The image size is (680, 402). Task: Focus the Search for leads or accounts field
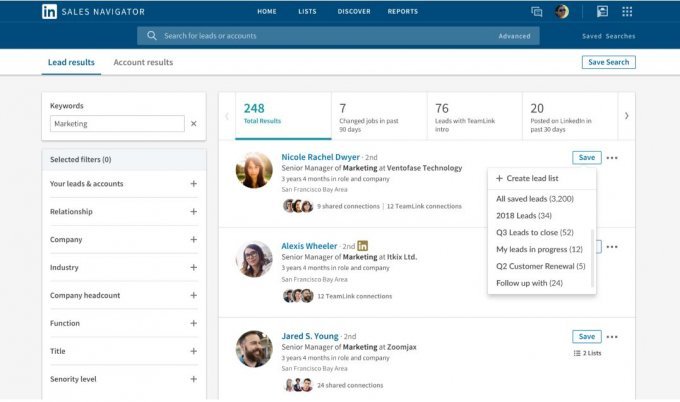(338, 36)
